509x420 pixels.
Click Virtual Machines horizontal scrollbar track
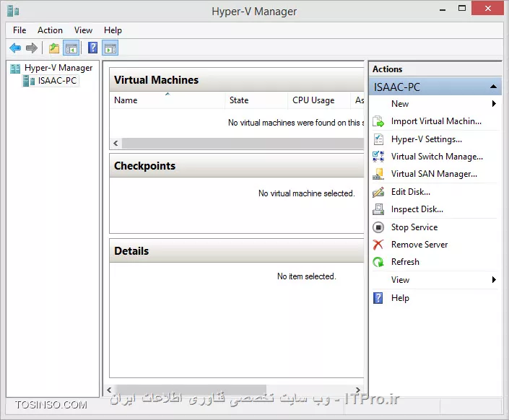[243, 143]
